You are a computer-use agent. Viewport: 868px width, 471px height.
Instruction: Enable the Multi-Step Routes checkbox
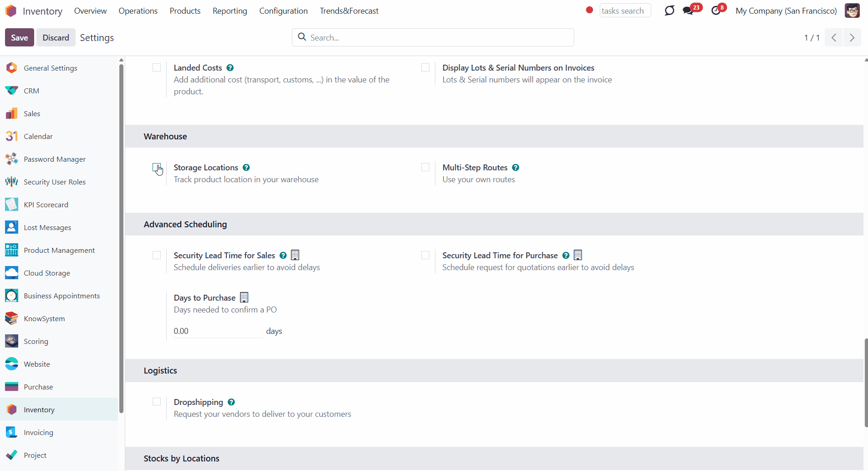[425, 167]
